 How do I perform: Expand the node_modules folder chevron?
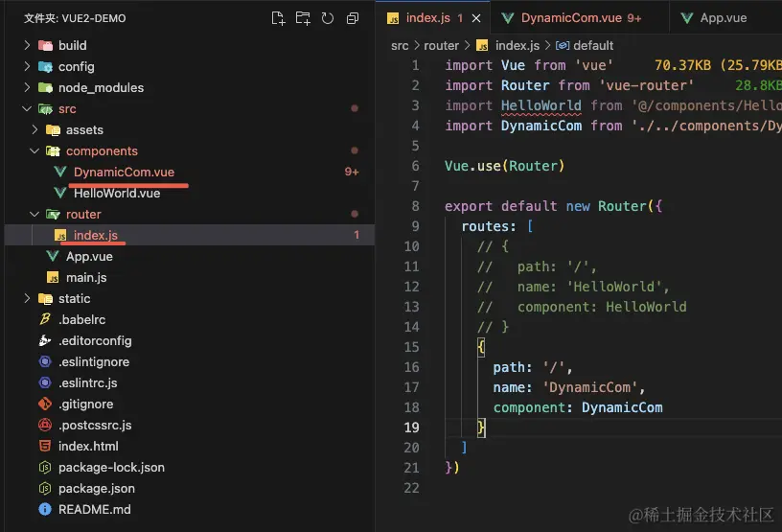tap(27, 87)
